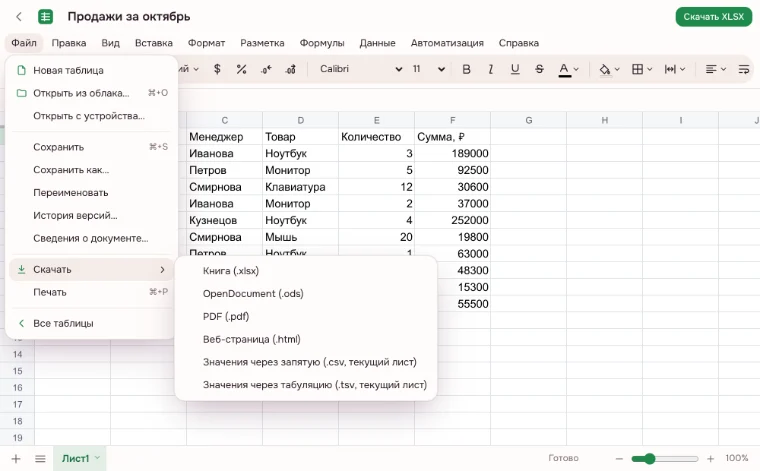Download TSV of current sheet
The width and height of the screenshot is (760, 471).
tap(306, 385)
